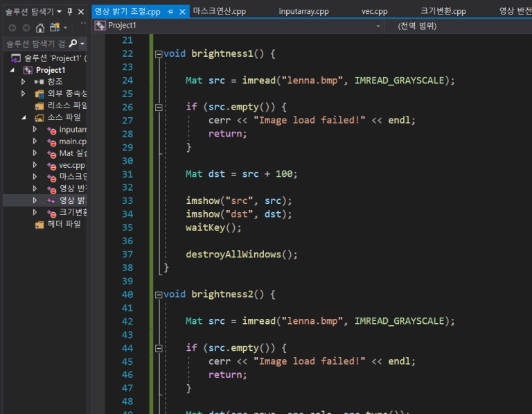Click excluded-file icon beside Mat file

[x=51, y=154]
